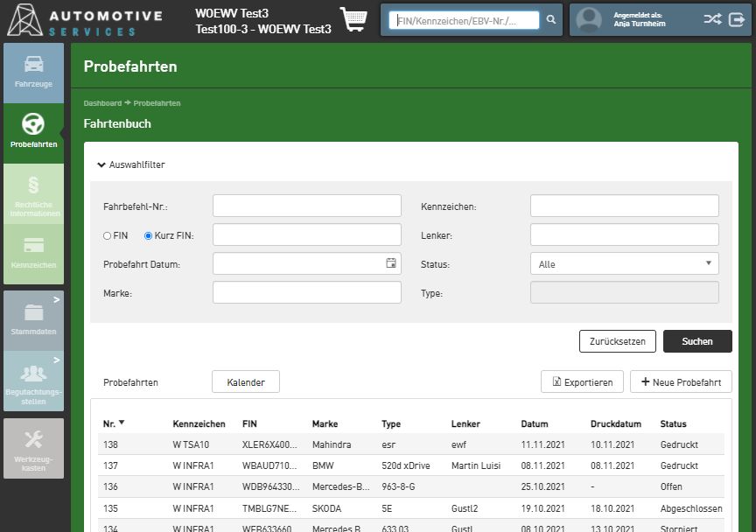Click the Fahrbefehl-Nr. input field
Screen dimensions: 756x532
pyautogui.click(x=306, y=206)
